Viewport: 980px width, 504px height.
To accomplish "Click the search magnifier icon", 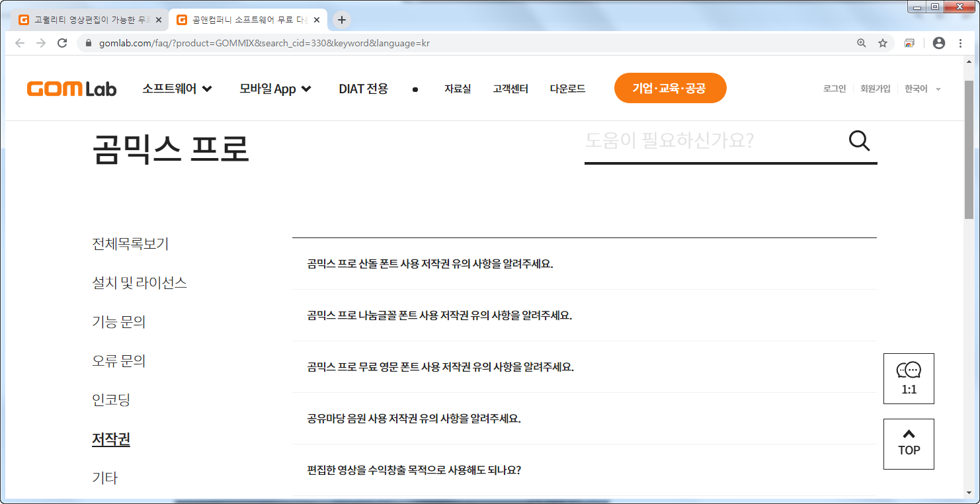I will coord(859,141).
